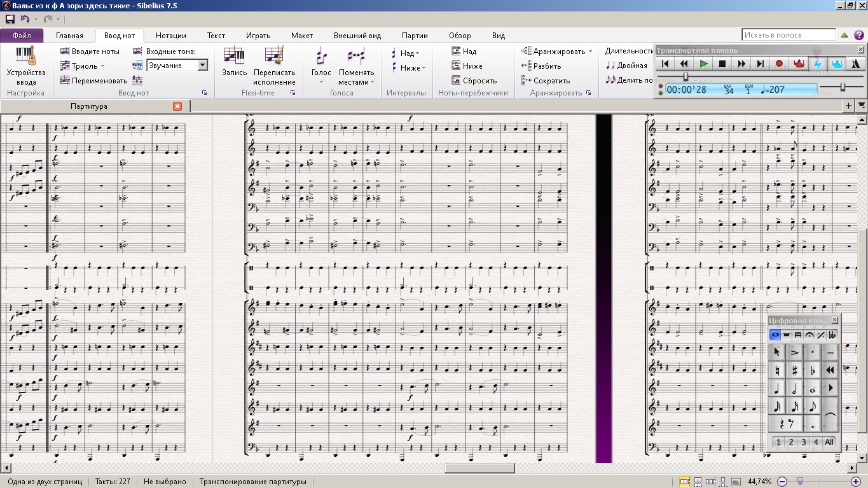Select All voices on the Keypad
This screenshot has height=488, width=868.
tap(829, 442)
